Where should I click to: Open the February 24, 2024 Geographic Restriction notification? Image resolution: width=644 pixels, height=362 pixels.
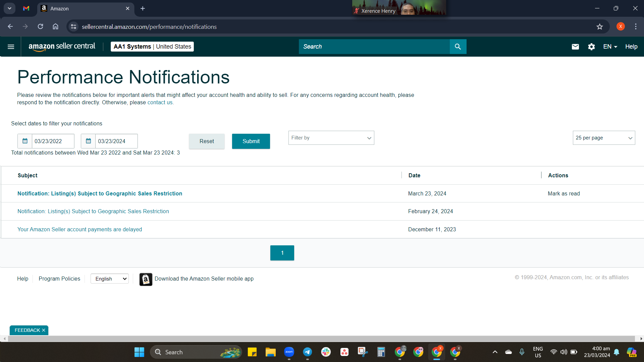(93, 211)
